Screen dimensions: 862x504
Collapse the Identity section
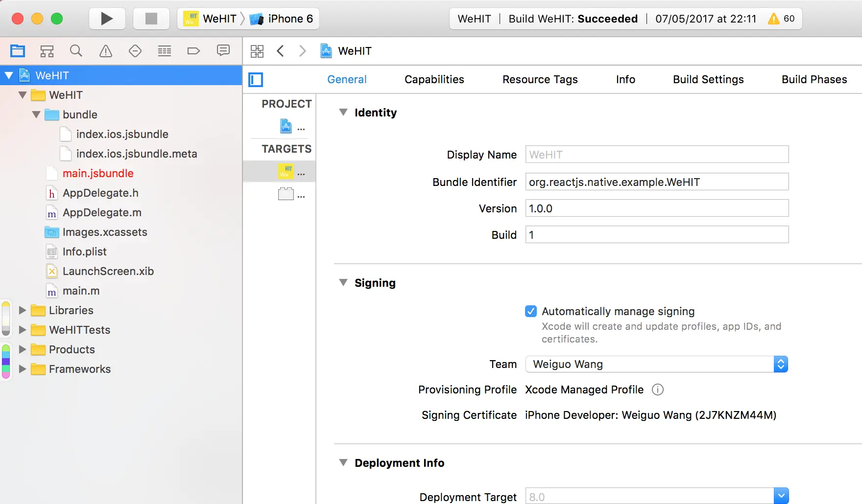click(x=343, y=112)
